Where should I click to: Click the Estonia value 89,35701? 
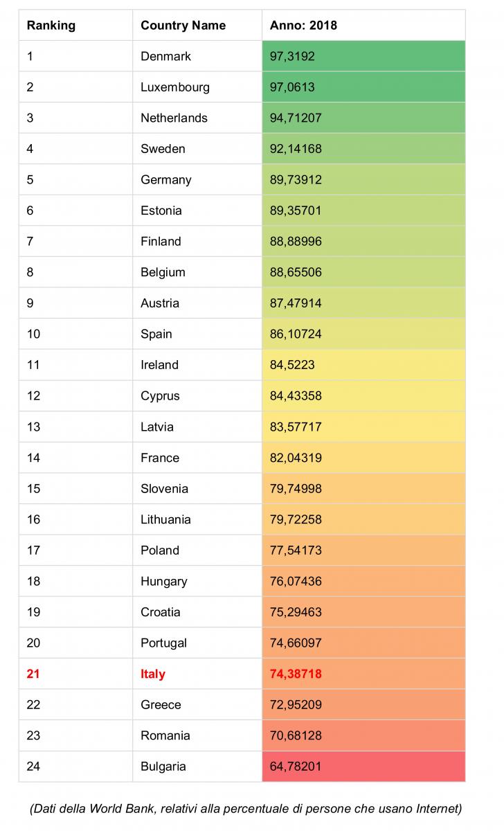[363, 211]
